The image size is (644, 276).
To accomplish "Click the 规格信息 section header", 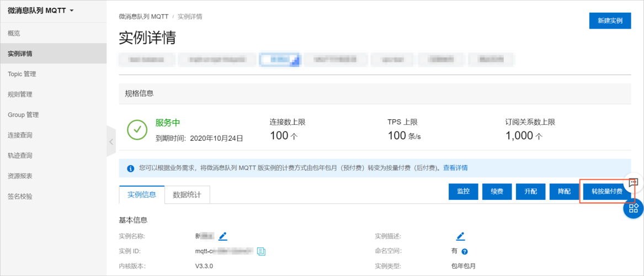I will [x=375, y=93].
